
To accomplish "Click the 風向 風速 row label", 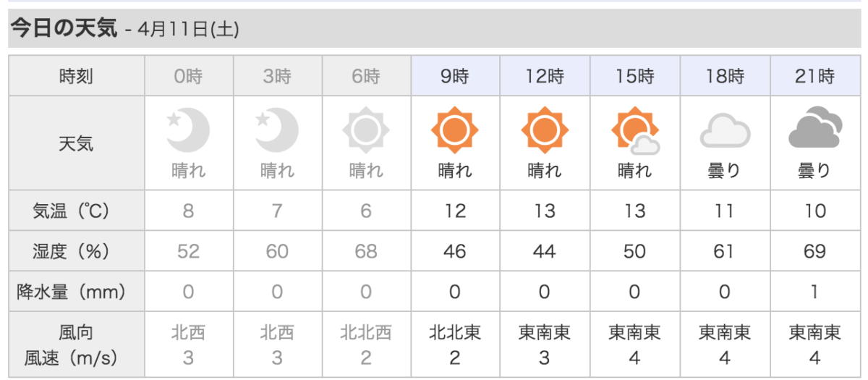I will click(x=76, y=345).
